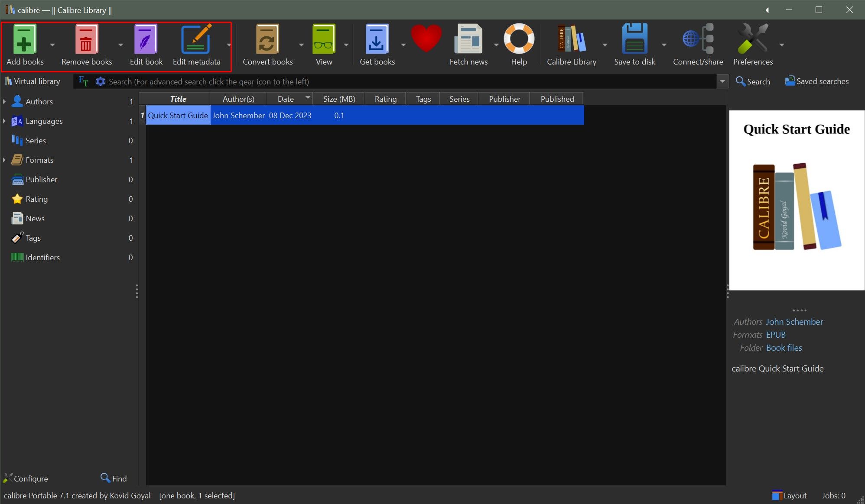Image resolution: width=865 pixels, height=504 pixels.
Task: Click the Add books icon
Action: point(24,39)
